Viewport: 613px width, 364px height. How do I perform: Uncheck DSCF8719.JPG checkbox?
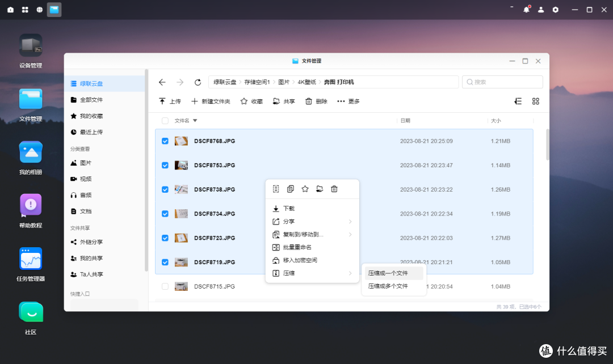[x=165, y=262]
